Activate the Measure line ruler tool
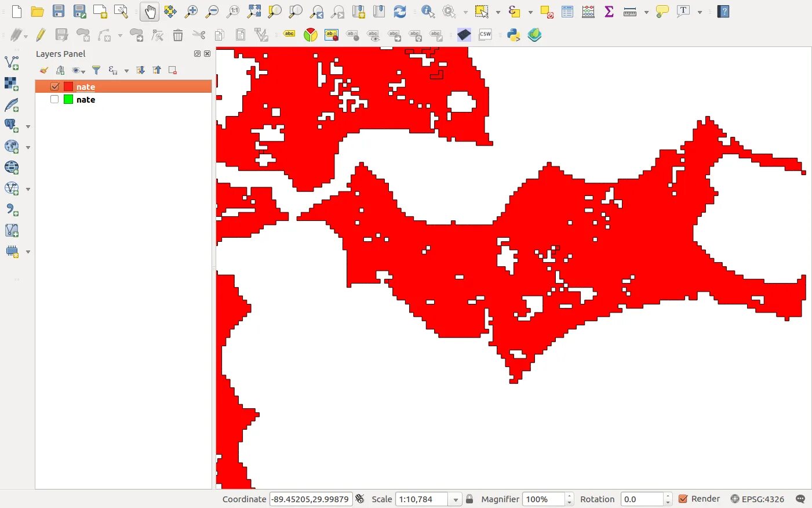Image resolution: width=812 pixels, height=508 pixels. click(630, 12)
